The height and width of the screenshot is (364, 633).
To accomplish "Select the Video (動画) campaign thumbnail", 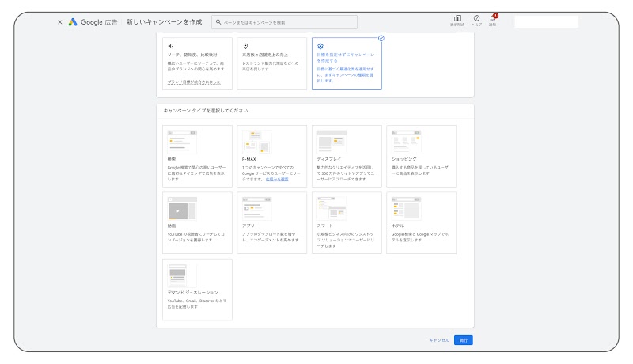I will [182, 208].
